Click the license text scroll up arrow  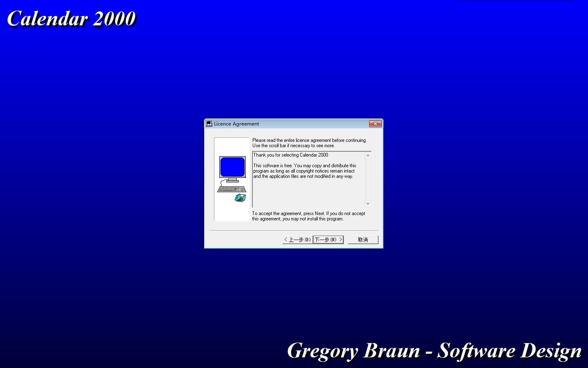[x=368, y=155]
